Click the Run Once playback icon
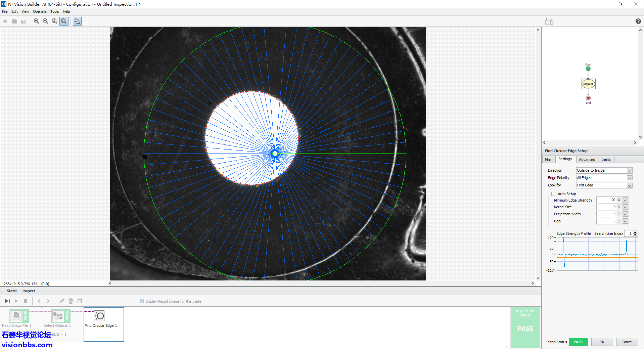Viewport: 644px width, 349px height. pyautogui.click(x=7, y=301)
